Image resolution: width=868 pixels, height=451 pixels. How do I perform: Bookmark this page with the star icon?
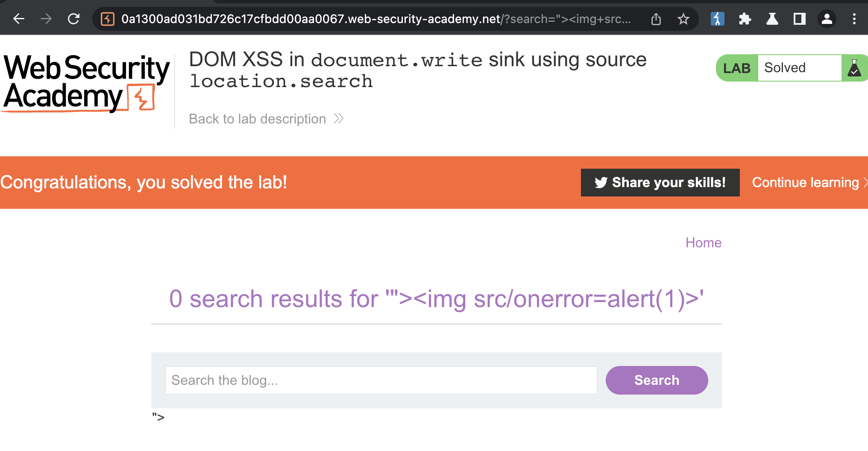pyautogui.click(x=683, y=19)
